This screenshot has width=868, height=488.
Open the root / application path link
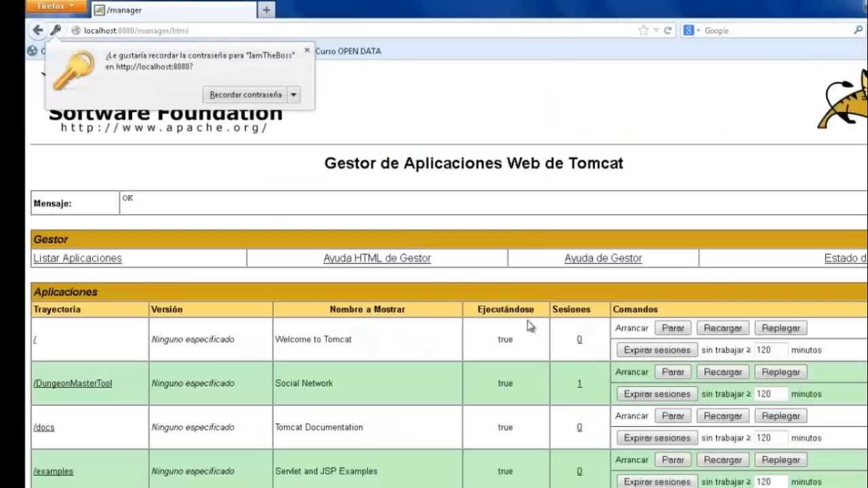[35, 340]
